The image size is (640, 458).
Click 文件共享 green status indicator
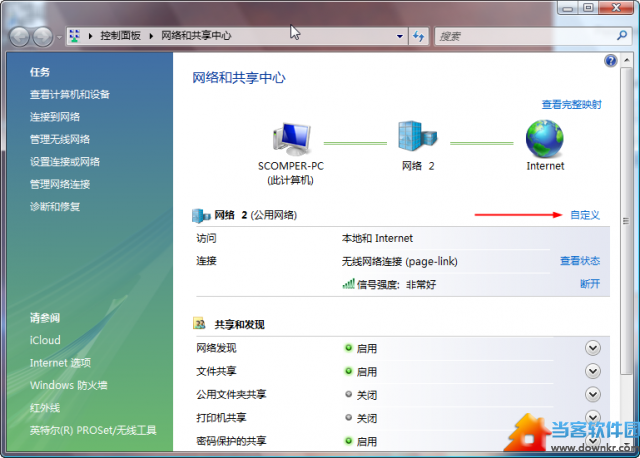(x=348, y=371)
